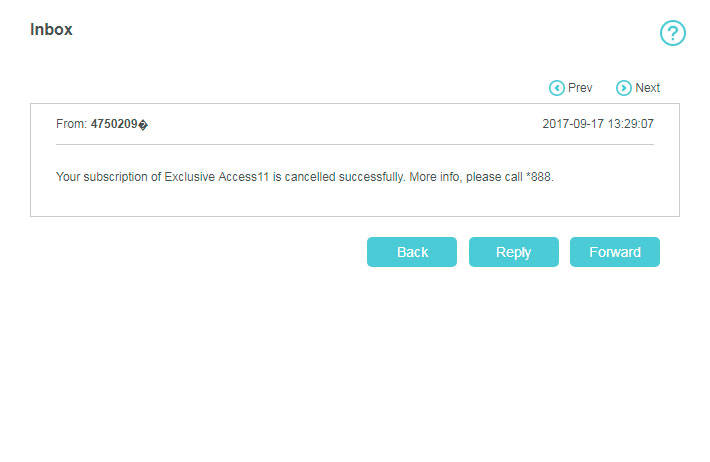Click the *888 call number in message
The width and height of the screenshot is (710, 462).
click(538, 177)
